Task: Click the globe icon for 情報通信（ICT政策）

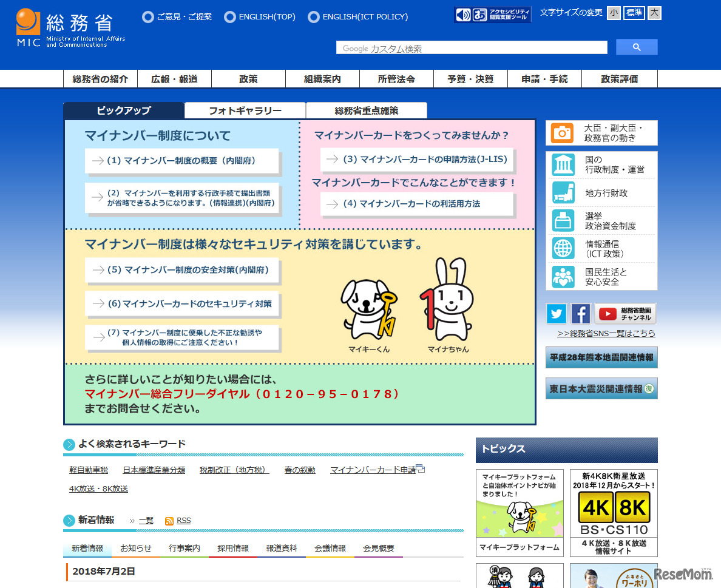Action: click(x=562, y=248)
